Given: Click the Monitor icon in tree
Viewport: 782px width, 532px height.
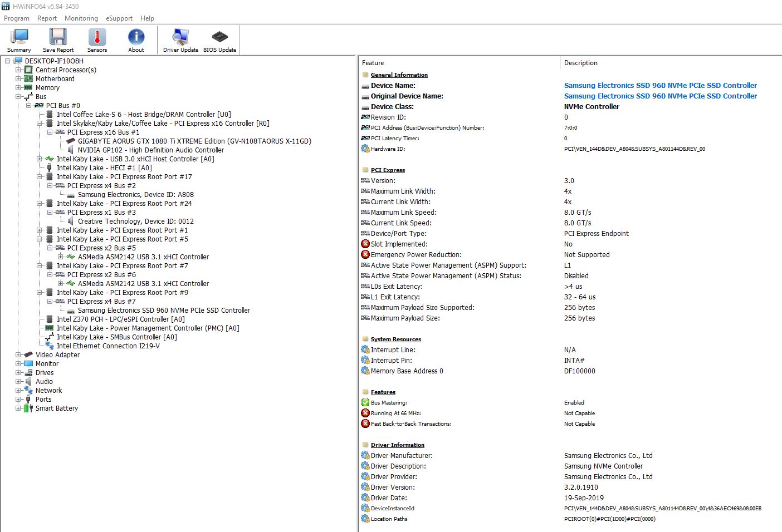Looking at the screenshot, I should click(28, 364).
